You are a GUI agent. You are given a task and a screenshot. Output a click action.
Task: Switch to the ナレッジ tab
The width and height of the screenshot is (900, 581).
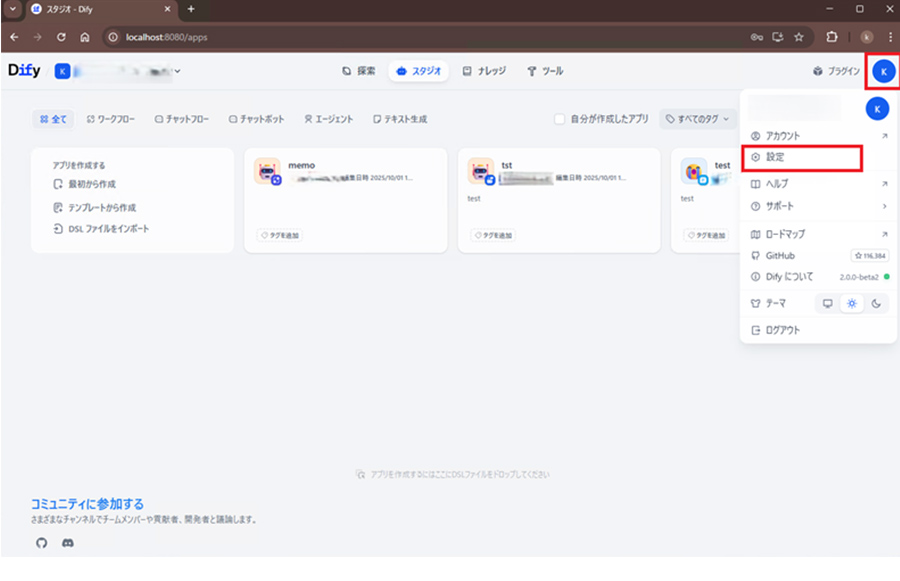click(x=484, y=72)
